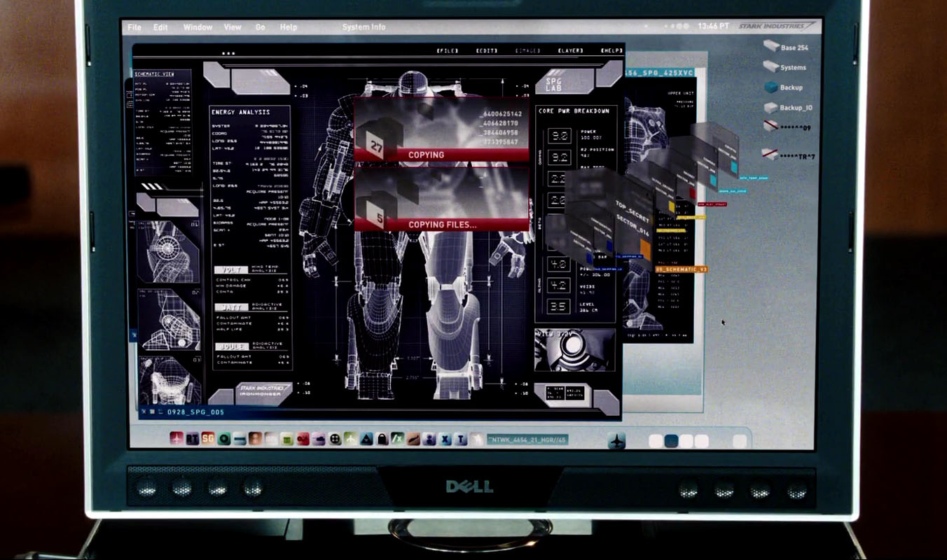The image size is (947, 560).
Task: Click the 13:46 PT clock
Action: pos(713,27)
